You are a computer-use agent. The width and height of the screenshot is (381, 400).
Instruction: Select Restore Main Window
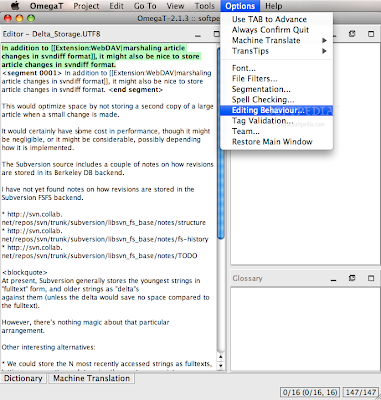tap(276, 142)
